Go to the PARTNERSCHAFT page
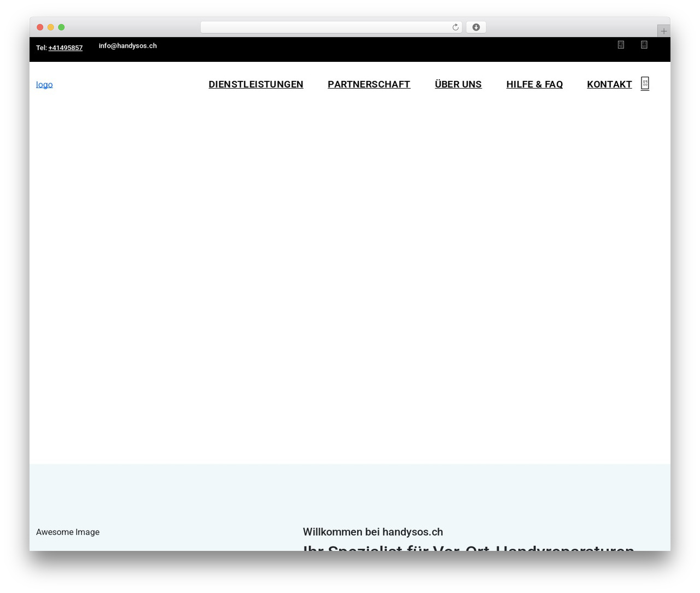 (369, 84)
